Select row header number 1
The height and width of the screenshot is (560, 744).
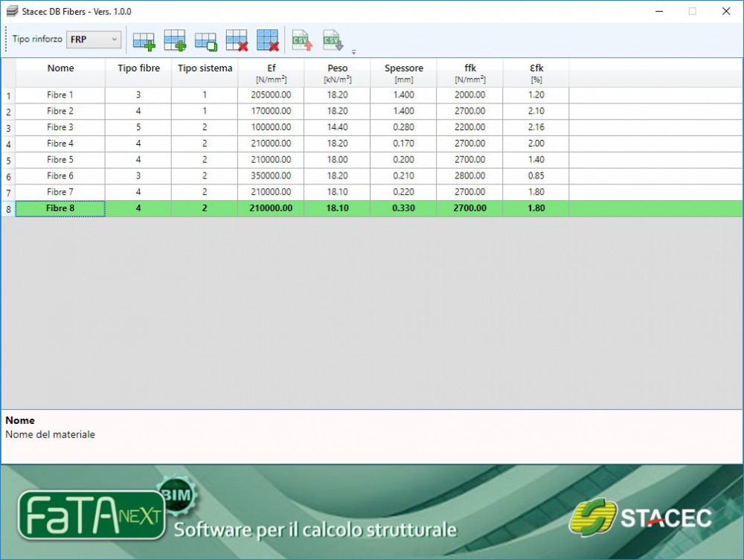coord(8,96)
